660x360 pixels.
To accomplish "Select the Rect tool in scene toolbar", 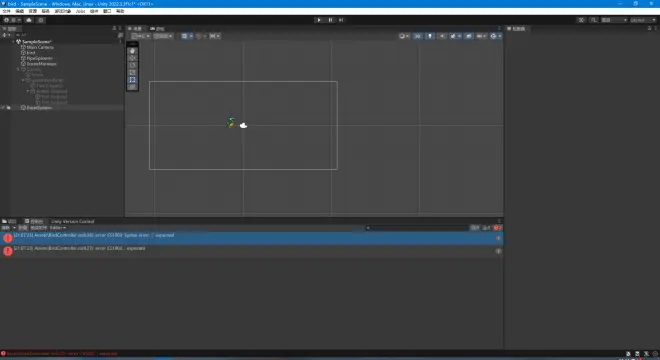I will [x=133, y=80].
